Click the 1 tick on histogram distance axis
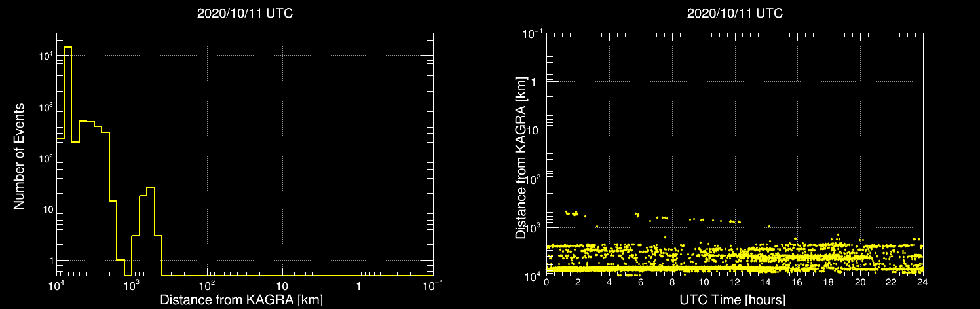Viewport: 980px width, 309px height. [358, 286]
